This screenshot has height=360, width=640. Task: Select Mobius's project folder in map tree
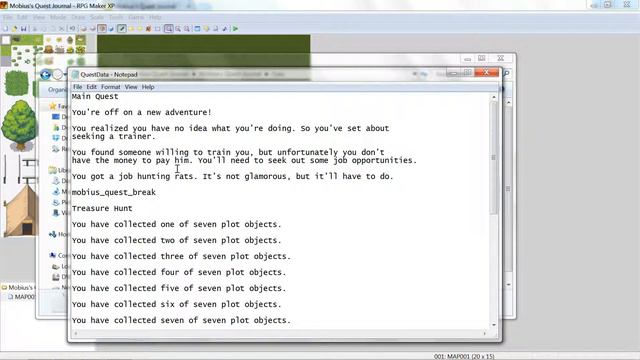(18, 287)
